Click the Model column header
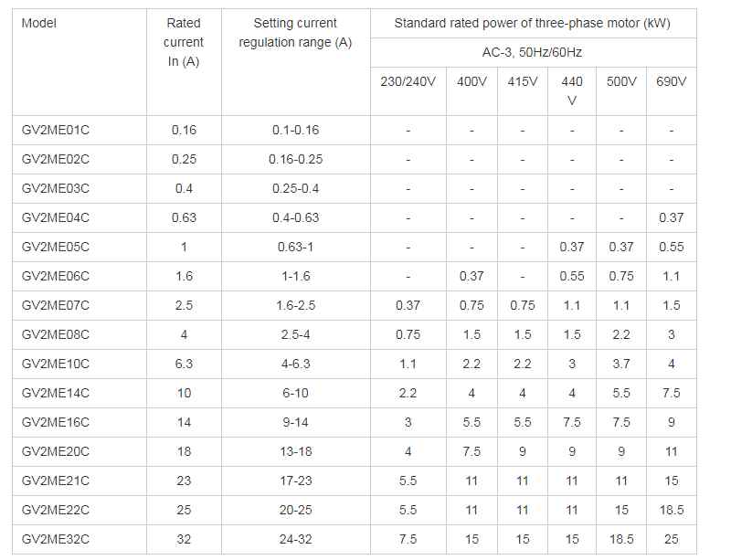This screenshot has height=560, width=731. [39, 23]
